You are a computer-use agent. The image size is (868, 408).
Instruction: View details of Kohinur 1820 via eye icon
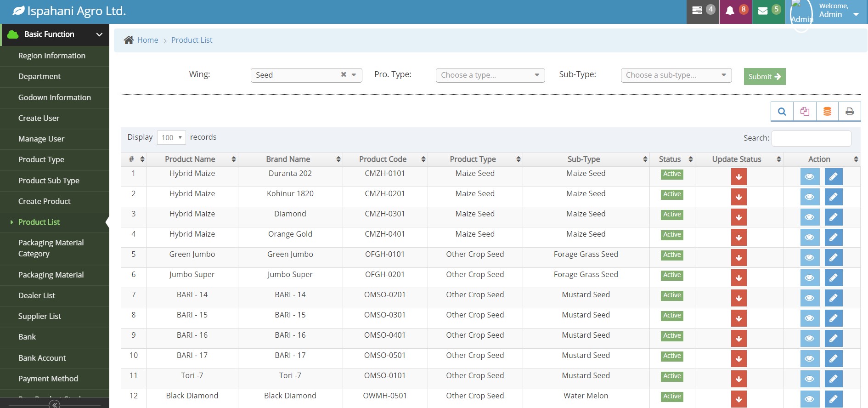pos(810,197)
